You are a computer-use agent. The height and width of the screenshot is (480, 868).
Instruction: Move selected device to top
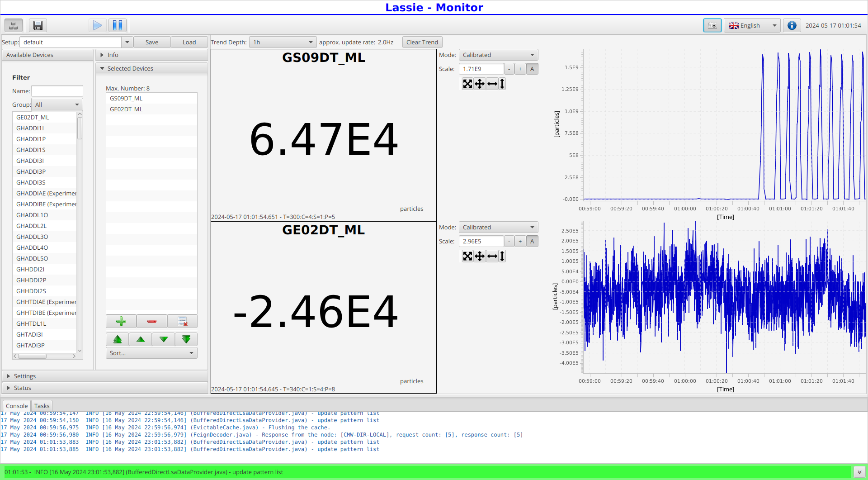coord(118,339)
